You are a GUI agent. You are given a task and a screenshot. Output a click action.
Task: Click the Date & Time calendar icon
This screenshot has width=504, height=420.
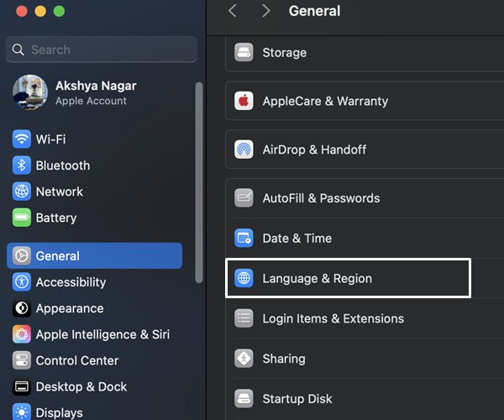pos(244,238)
